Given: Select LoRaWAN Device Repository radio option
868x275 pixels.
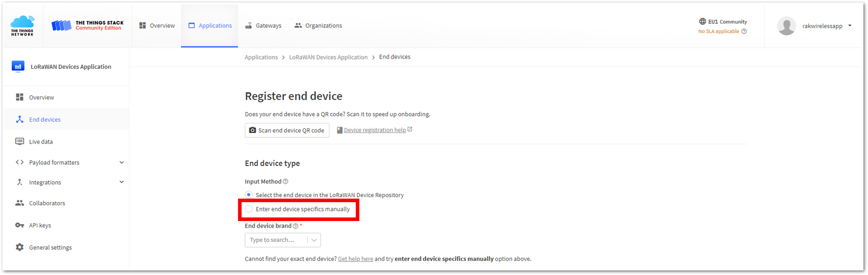Looking at the screenshot, I should coord(249,195).
